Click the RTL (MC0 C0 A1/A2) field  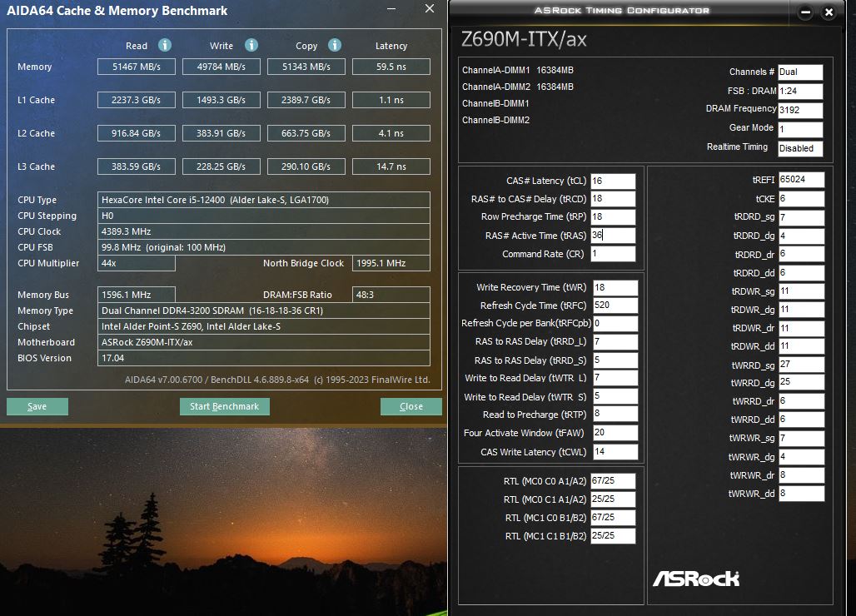click(x=613, y=480)
